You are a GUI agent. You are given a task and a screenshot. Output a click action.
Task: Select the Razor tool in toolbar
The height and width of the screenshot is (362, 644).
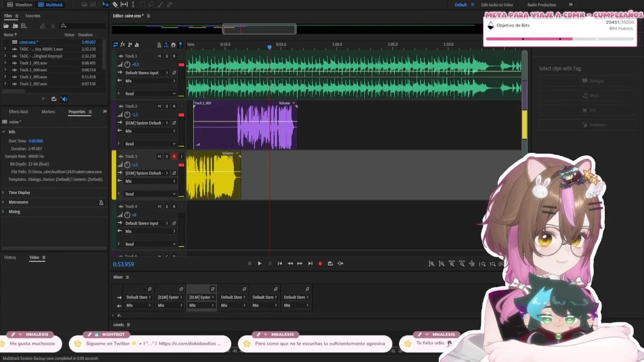pos(115,5)
